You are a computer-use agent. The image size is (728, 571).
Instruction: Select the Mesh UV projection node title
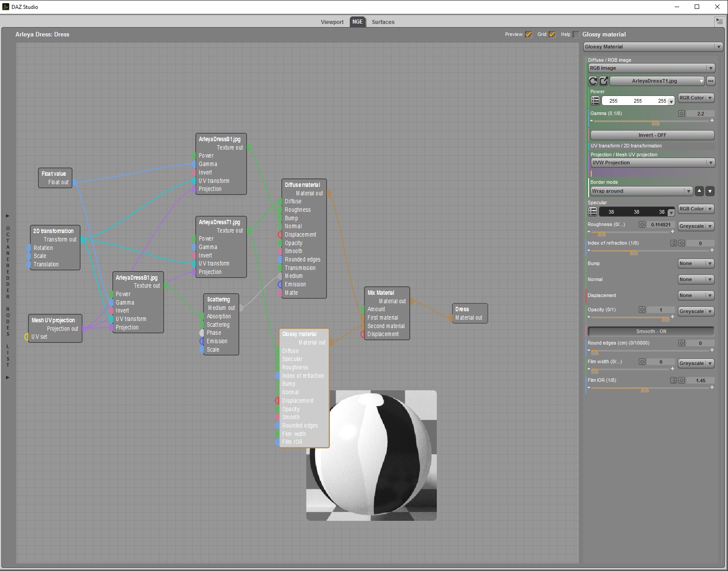coord(53,320)
